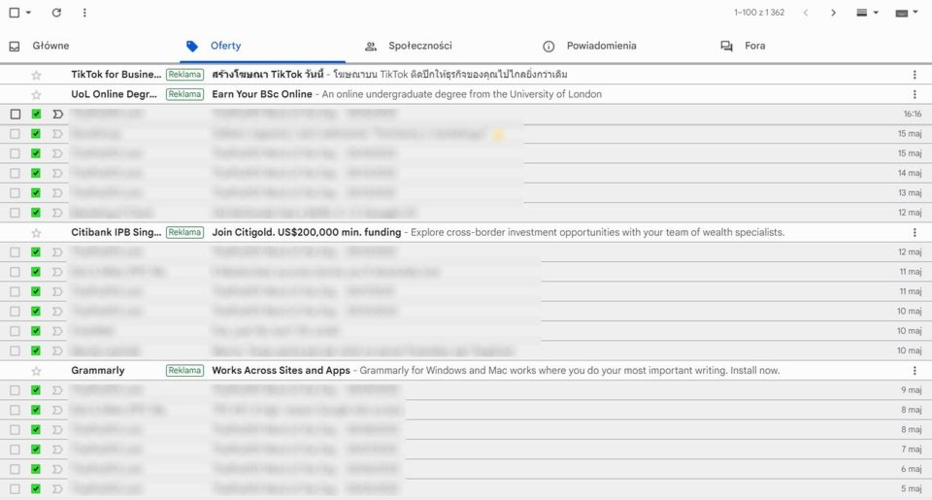Open the more options menu beside refresh
This screenshot has height=500, width=932.
coord(84,13)
